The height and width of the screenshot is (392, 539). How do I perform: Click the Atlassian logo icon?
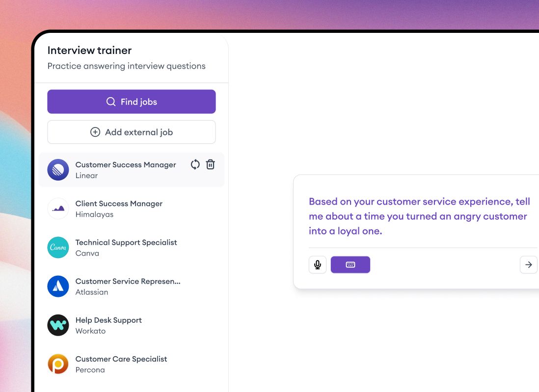coord(58,286)
